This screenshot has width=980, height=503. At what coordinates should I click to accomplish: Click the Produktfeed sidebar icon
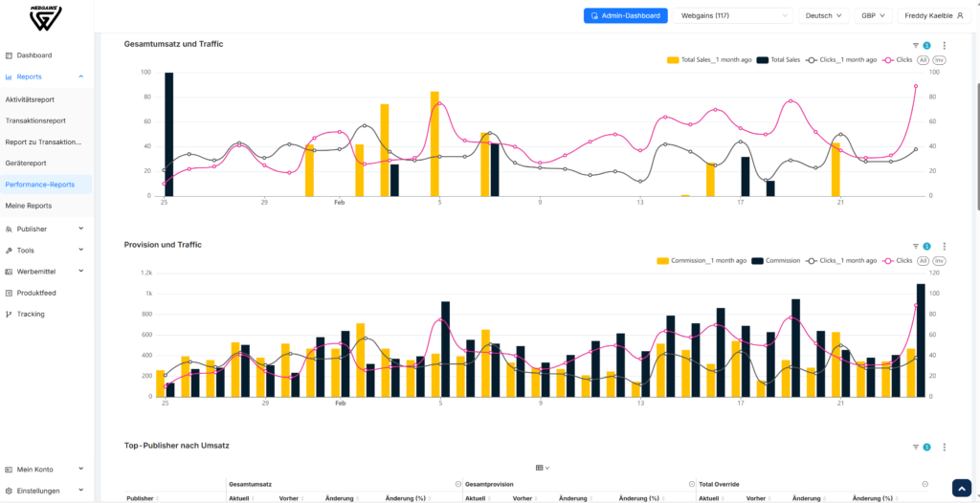point(9,293)
